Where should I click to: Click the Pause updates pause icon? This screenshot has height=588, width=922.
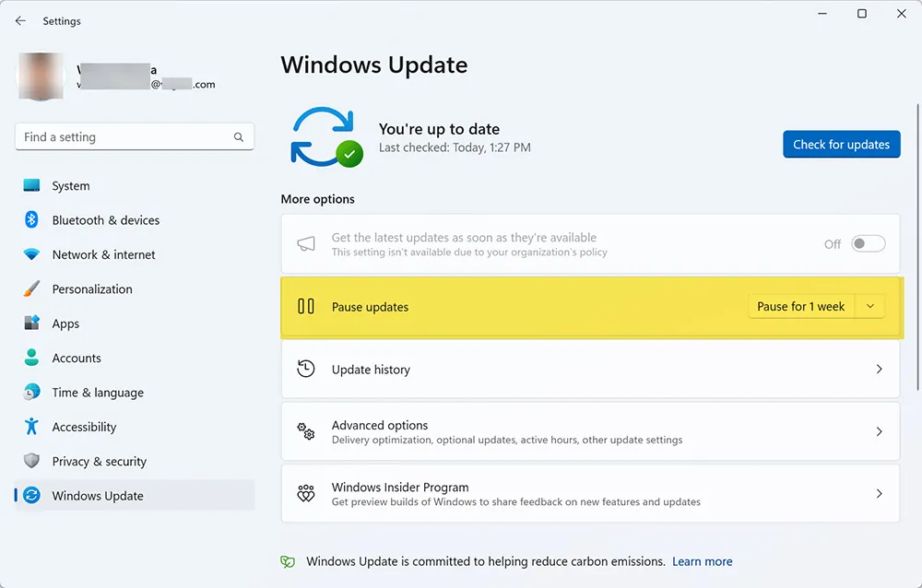coord(306,305)
